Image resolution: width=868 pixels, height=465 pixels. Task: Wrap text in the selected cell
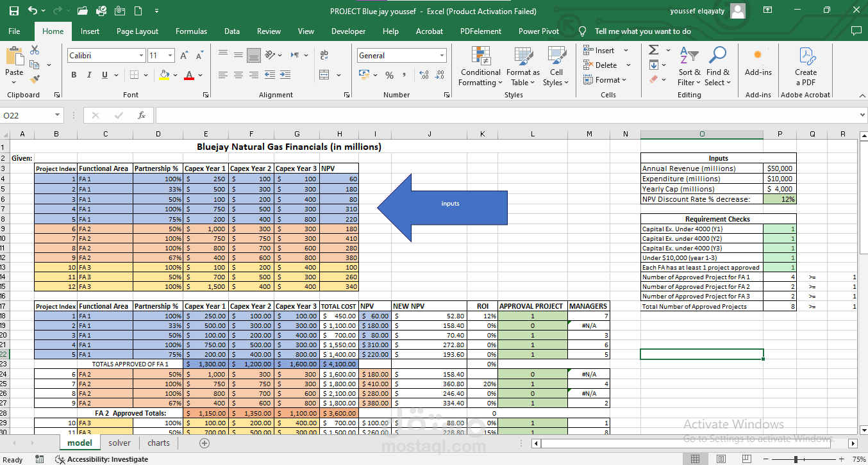324,56
